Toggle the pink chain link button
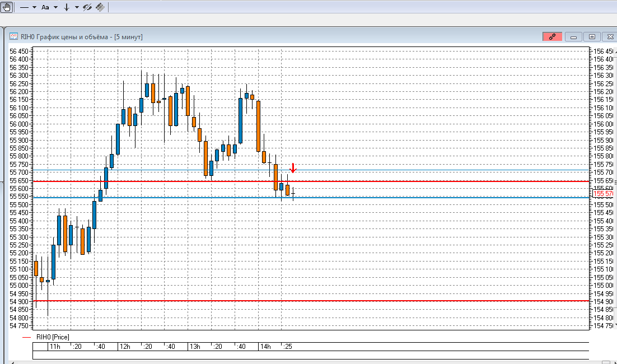Image resolution: width=617 pixels, height=364 pixels. [x=552, y=36]
